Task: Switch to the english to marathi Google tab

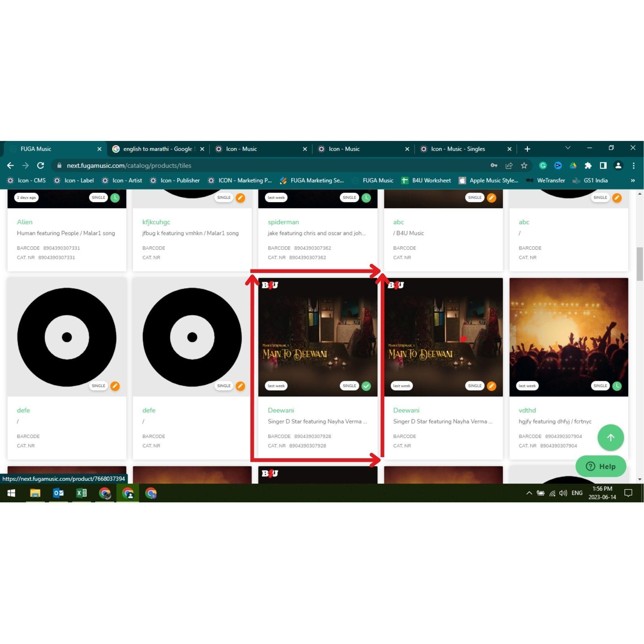Action: click(157, 149)
